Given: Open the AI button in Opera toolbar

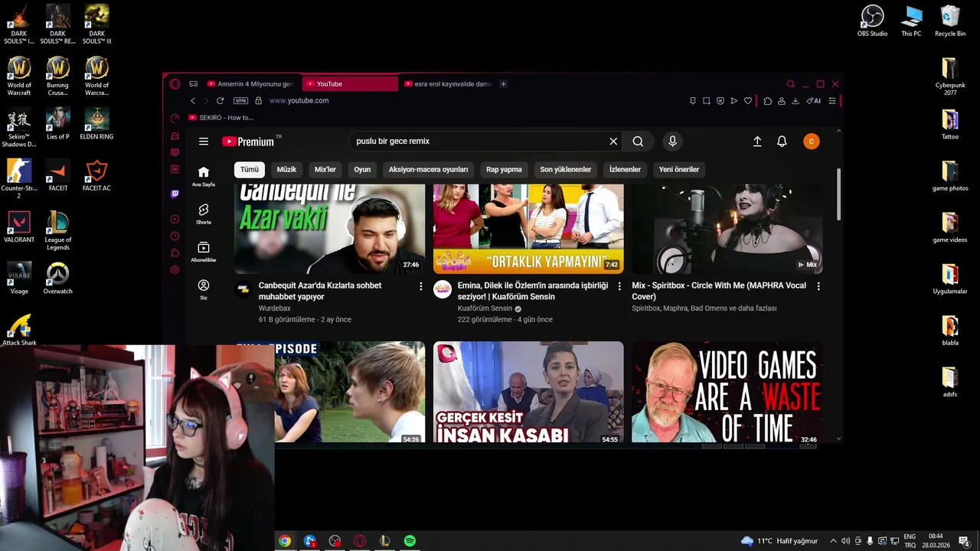Looking at the screenshot, I should point(814,101).
